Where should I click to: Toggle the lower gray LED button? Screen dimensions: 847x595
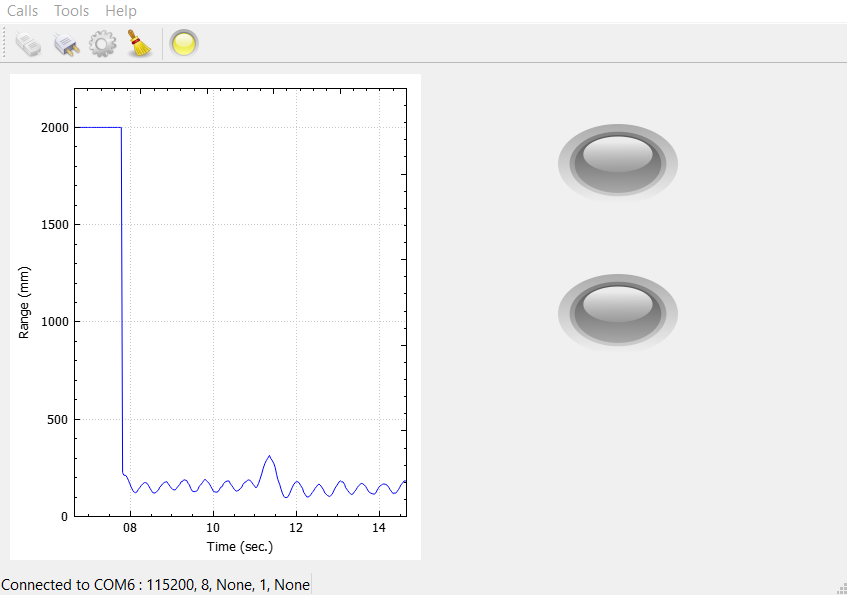[x=618, y=310]
